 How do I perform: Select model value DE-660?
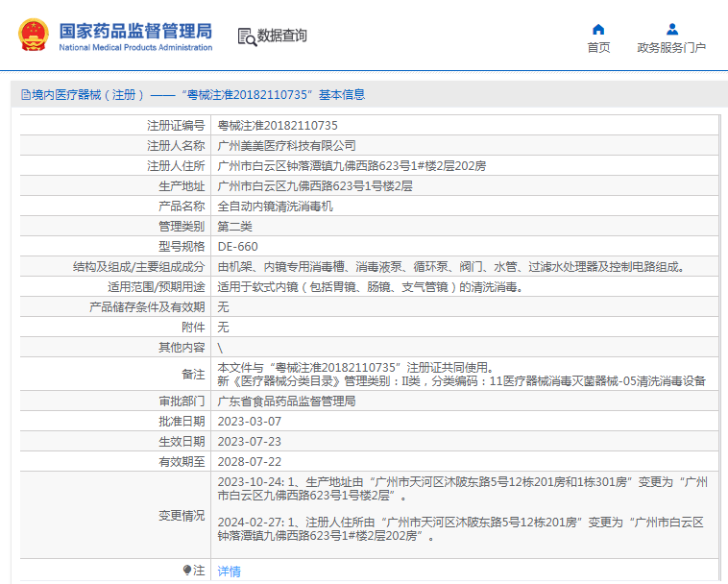[x=238, y=247]
